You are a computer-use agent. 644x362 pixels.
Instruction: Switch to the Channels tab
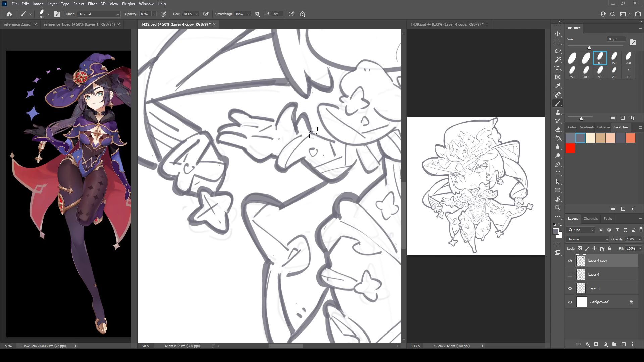click(x=590, y=218)
